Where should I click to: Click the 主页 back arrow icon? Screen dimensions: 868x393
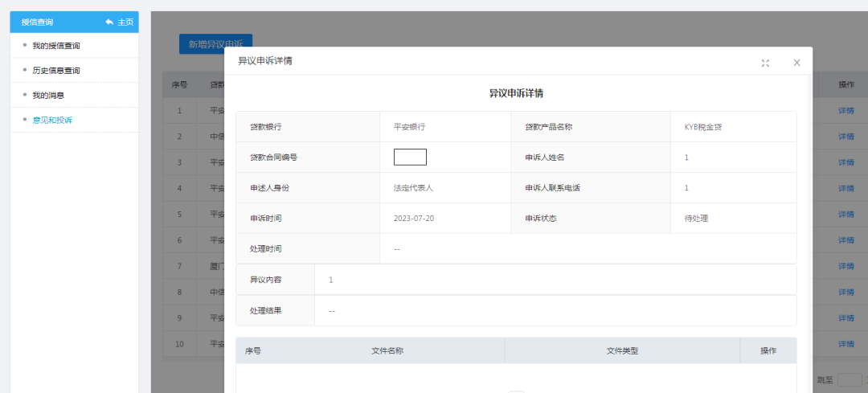pos(109,23)
